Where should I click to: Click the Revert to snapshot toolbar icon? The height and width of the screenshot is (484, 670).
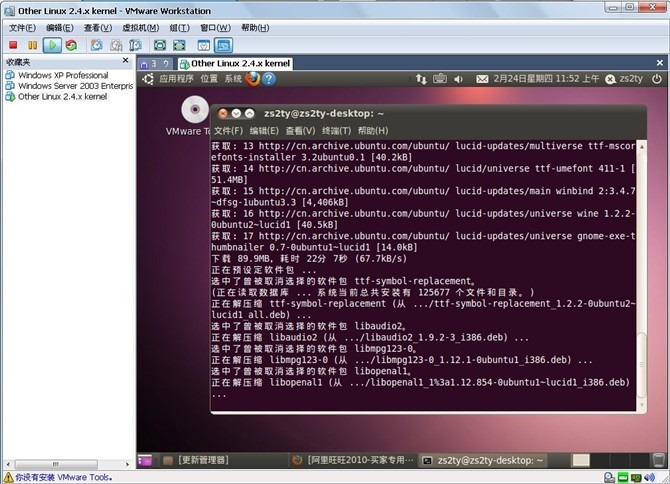tap(116, 45)
